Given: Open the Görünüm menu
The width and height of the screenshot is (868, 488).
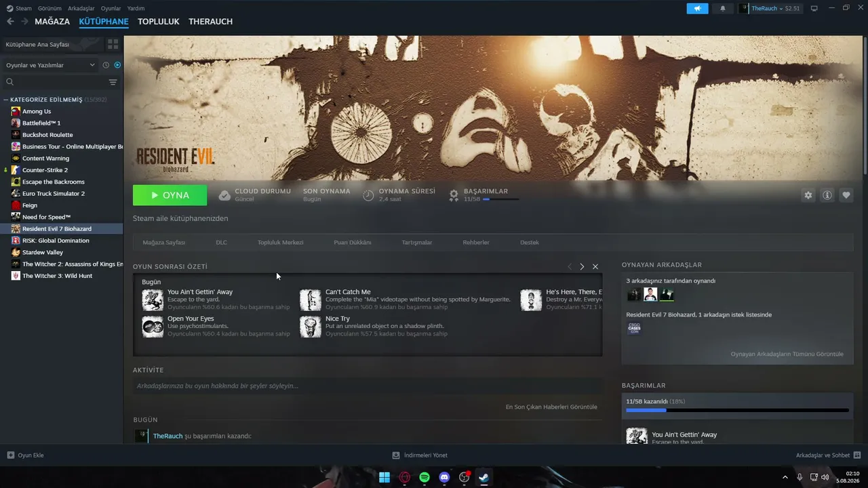Looking at the screenshot, I should click(x=50, y=8).
